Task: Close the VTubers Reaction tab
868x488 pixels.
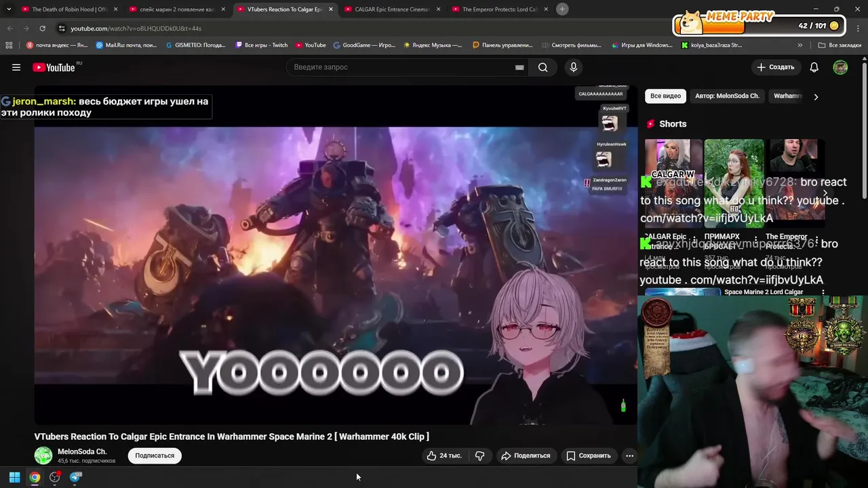Action: [x=331, y=9]
